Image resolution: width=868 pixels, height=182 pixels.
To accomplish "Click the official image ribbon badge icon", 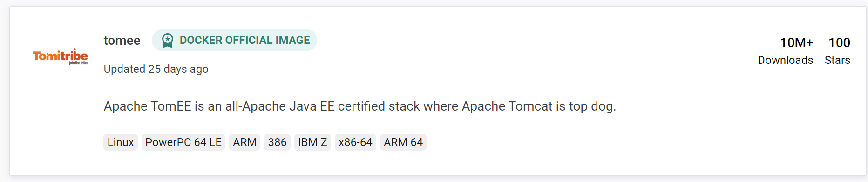I will click(168, 41).
